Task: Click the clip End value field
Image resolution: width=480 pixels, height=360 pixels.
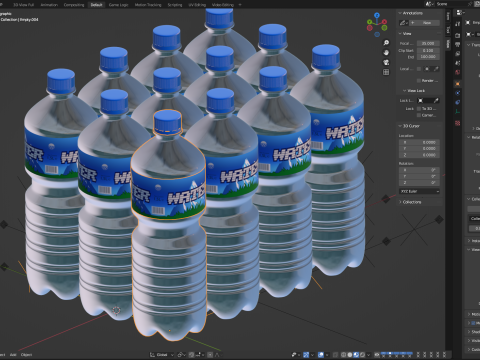Action: coord(428,57)
